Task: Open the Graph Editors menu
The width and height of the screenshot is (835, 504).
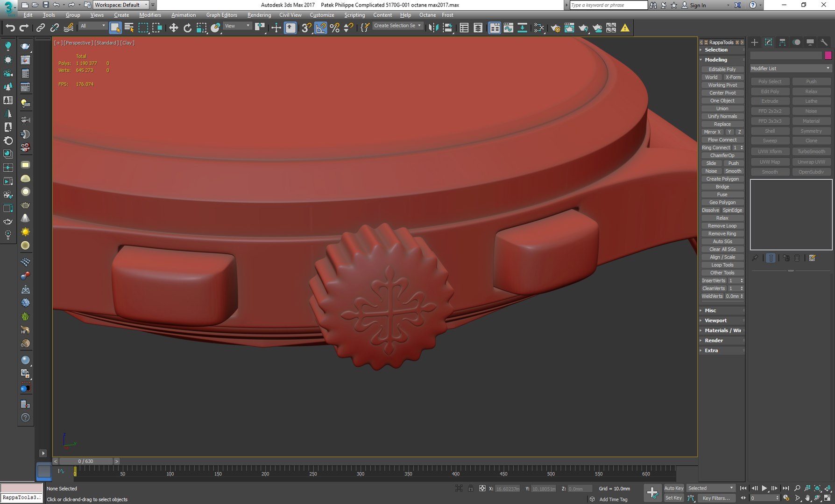Action: coord(221,15)
